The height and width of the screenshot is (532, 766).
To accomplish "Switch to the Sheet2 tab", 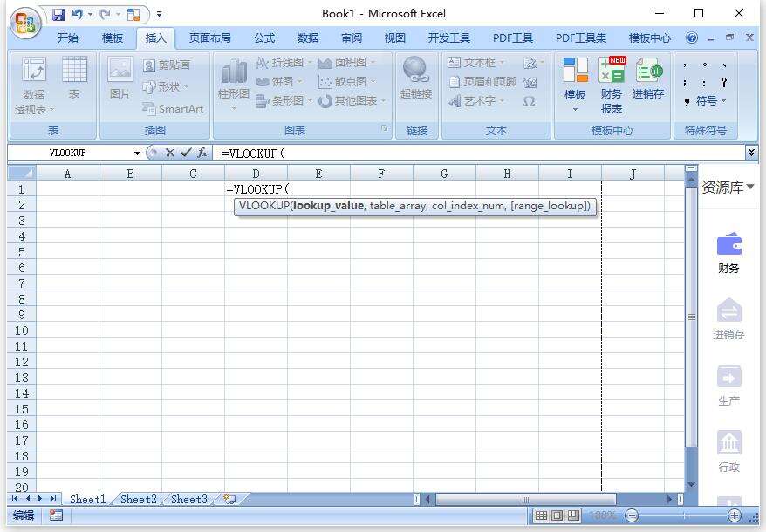I will (x=138, y=499).
